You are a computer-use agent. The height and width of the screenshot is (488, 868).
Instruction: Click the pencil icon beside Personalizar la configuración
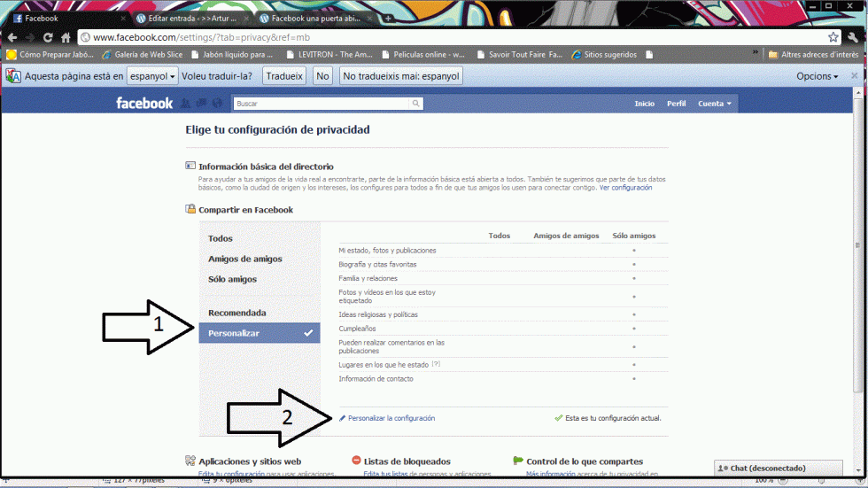click(343, 418)
